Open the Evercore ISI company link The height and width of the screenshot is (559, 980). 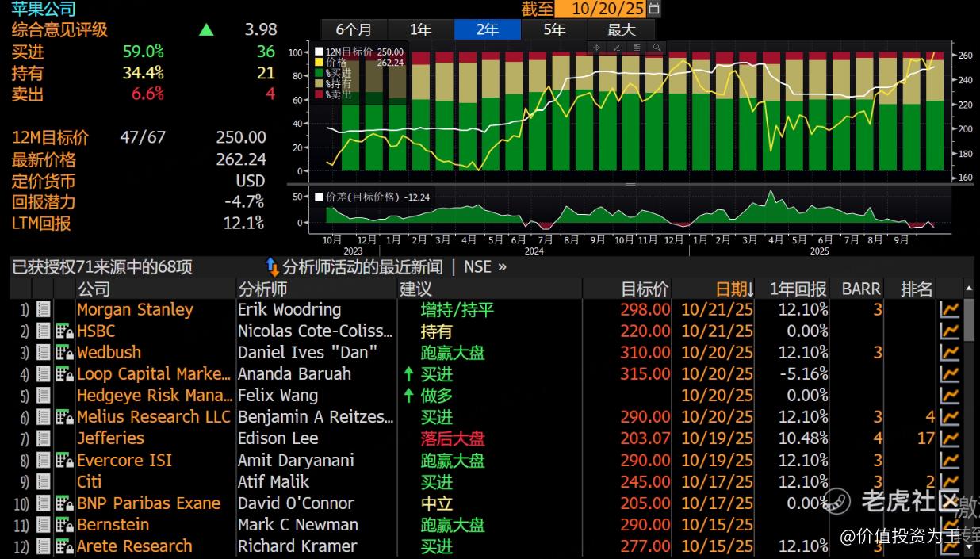coord(124,460)
